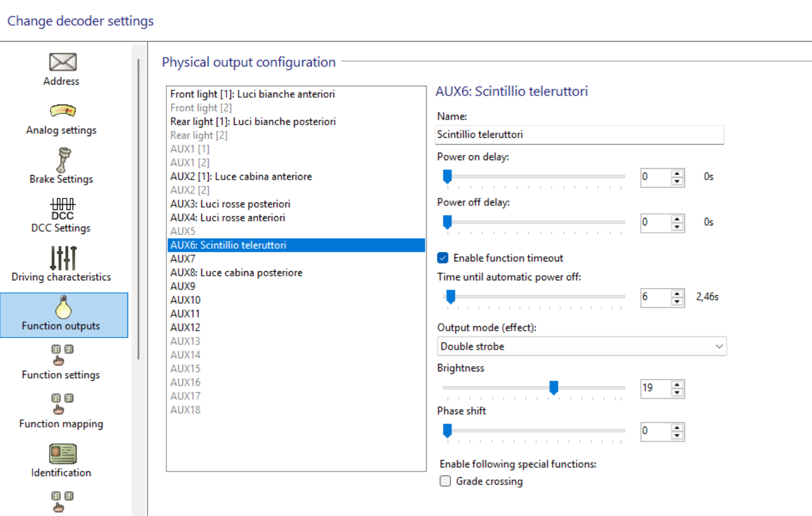Open the DCC Settings icon
812x516 pixels.
62,209
